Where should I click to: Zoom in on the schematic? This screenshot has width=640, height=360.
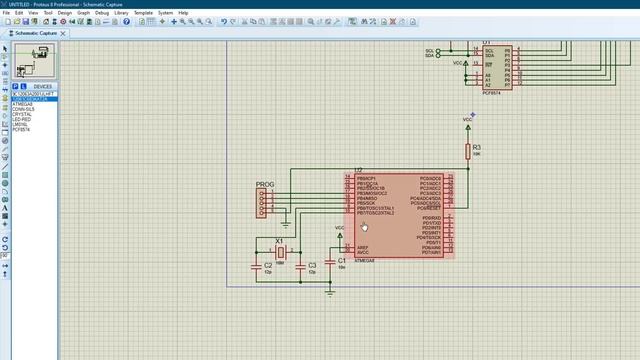click(x=182, y=22)
